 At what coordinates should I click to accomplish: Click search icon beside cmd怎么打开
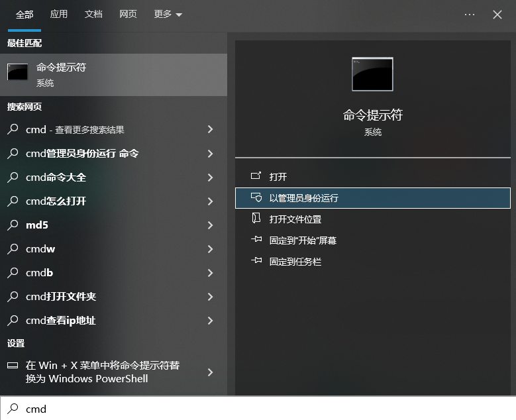[x=13, y=201]
